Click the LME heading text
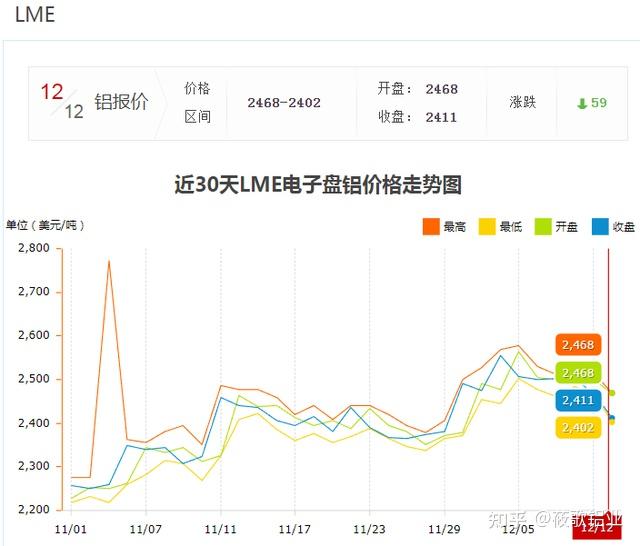640x546 pixels. point(35,15)
